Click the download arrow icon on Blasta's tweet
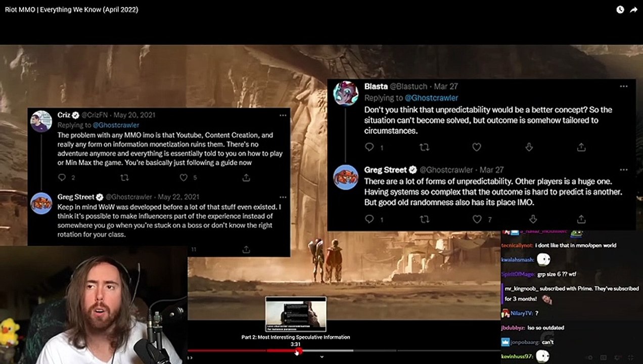 529,147
